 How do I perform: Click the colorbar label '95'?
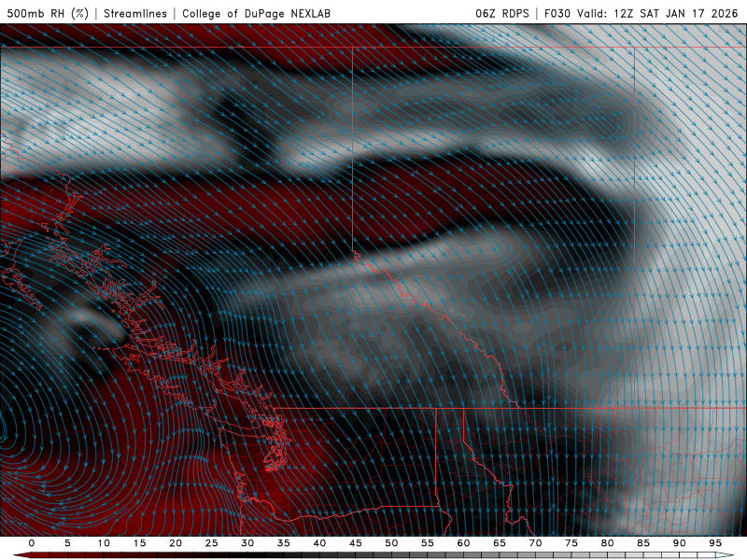click(715, 543)
